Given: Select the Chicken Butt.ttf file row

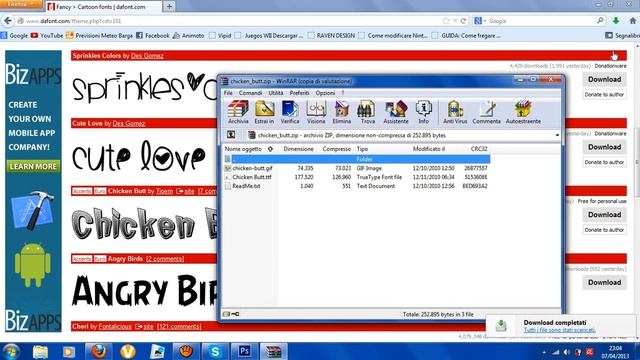Looking at the screenshot, I should (357, 177).
